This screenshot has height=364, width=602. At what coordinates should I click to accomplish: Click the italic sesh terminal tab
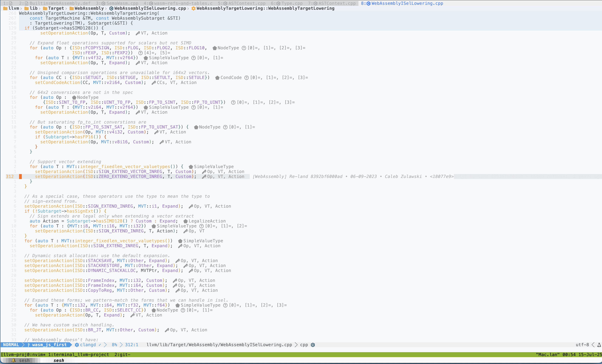[59, 360]
